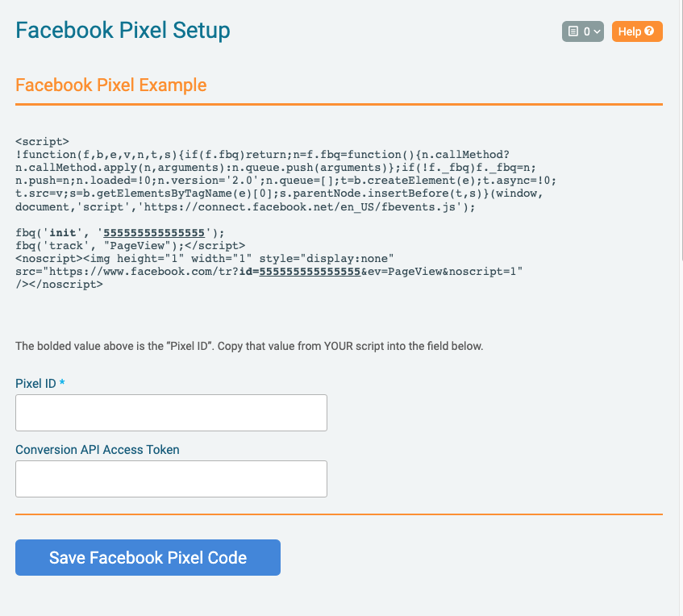
Task: Click the Pixel ID field label
Action: tap(35, 383)
